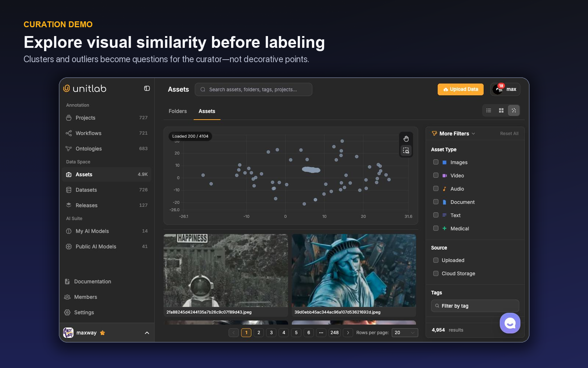This screenshot has width=588, height=368.
Task: Switch to scatter plot view
Action: tap(514, 110)
